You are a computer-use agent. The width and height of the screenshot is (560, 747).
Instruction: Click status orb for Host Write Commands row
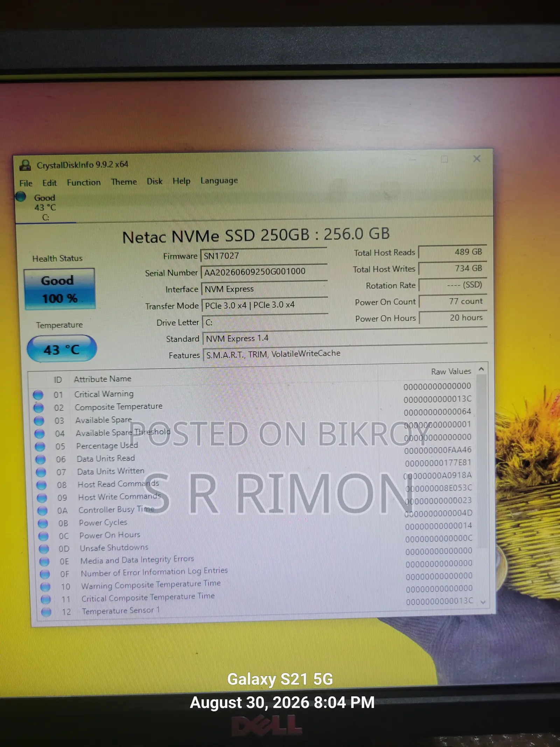(42, 498)
